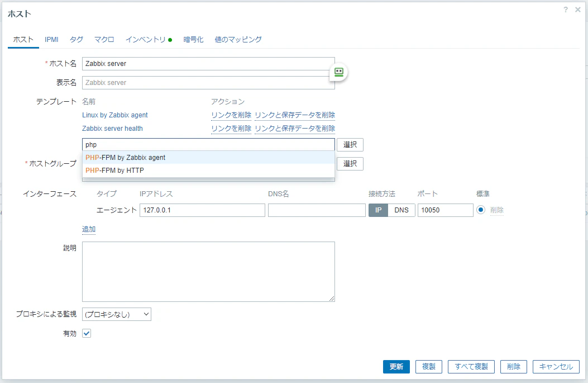The width and height of the screenshot is (588, 383).
Task: Toggle the 有効 checkbox
Action: [87, 333]
